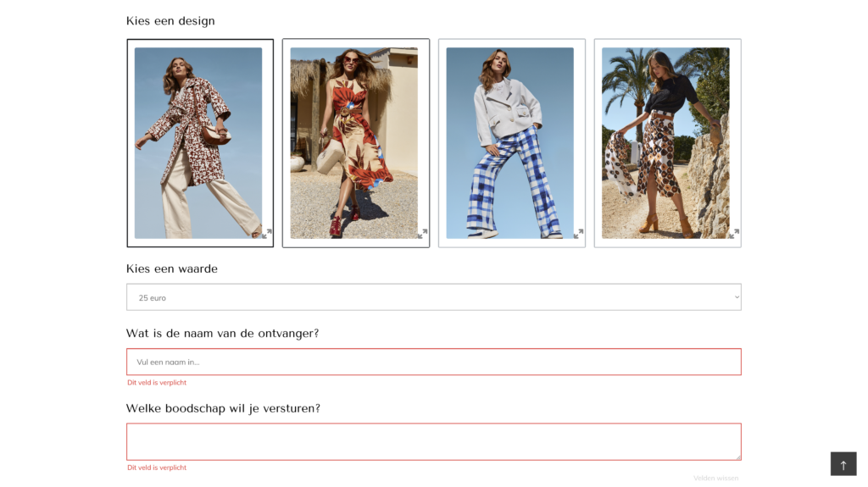Viewport: 868px width, 487px height.
Task: Enlarge the blue checkered trousers image
Action: (578, 234)
